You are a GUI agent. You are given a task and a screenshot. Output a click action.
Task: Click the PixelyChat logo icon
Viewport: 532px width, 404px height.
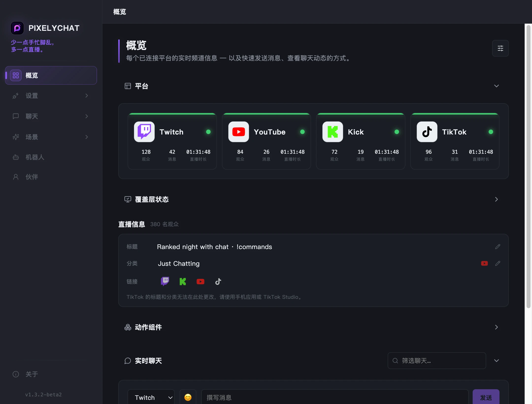[17, 28]
